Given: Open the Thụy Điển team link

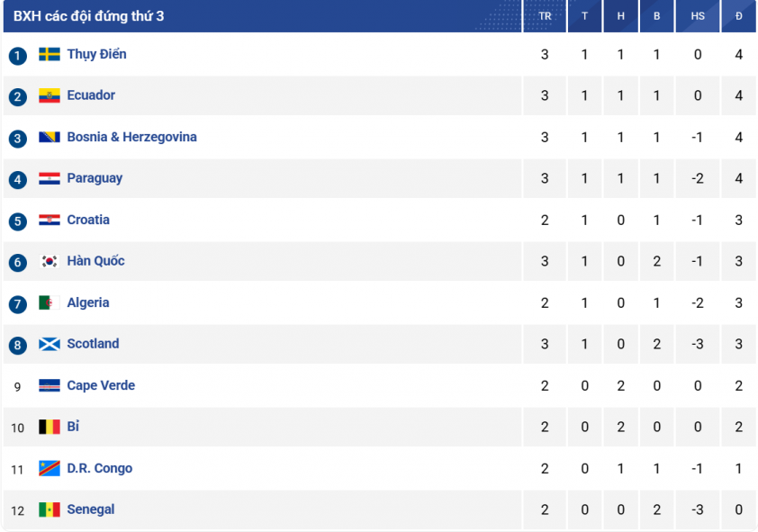Looking at the screenshot, I should pyautogui.click(x=96, y=54).
